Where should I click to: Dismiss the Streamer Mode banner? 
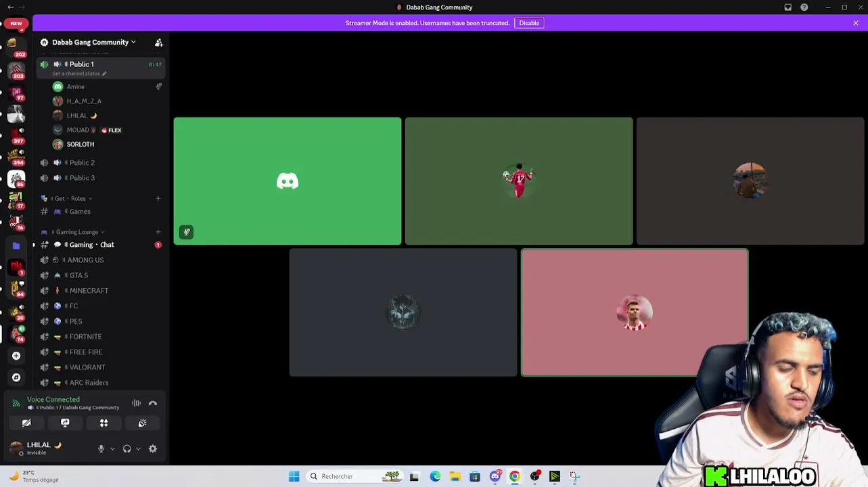856,23
